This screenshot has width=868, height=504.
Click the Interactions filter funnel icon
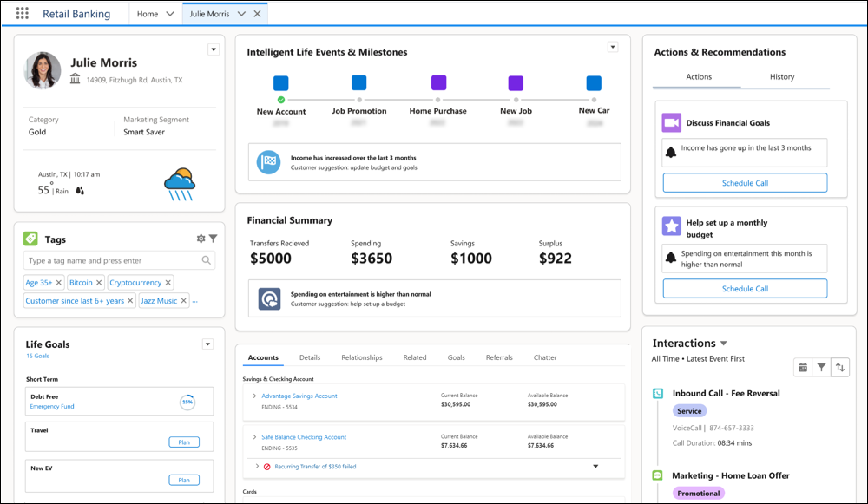[821, 367]
